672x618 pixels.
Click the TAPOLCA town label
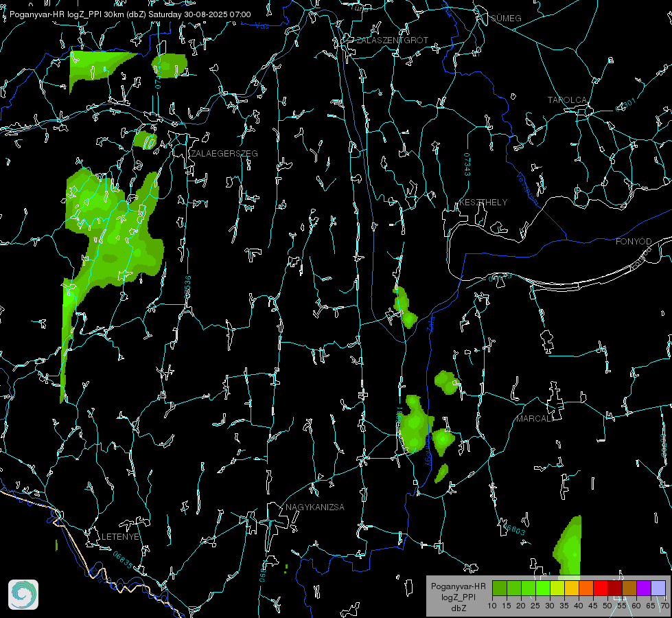click(x=567, y=100)
